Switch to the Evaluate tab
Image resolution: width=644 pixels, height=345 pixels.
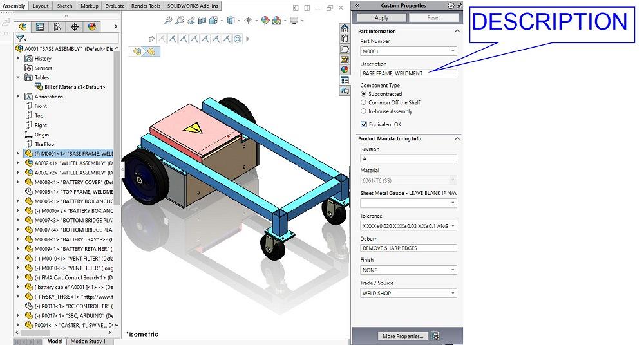click(x=115, y=6)
